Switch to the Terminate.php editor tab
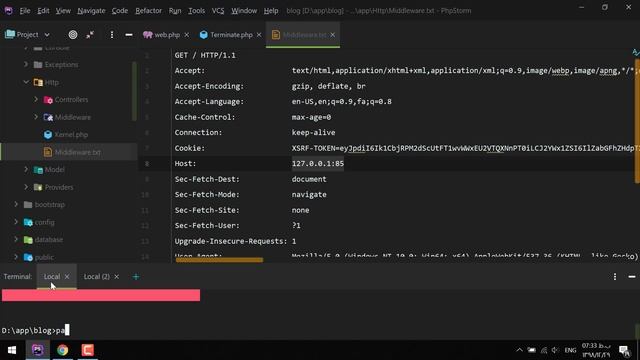The width and height of the screenshot is (640, 360). pos(231,35)
